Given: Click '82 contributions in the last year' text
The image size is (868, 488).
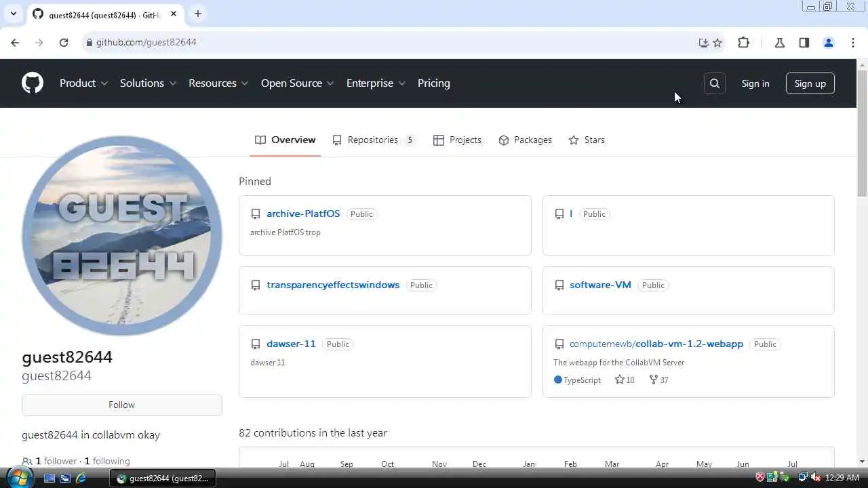Looking at the screenshot, I should tap(313, 432).
